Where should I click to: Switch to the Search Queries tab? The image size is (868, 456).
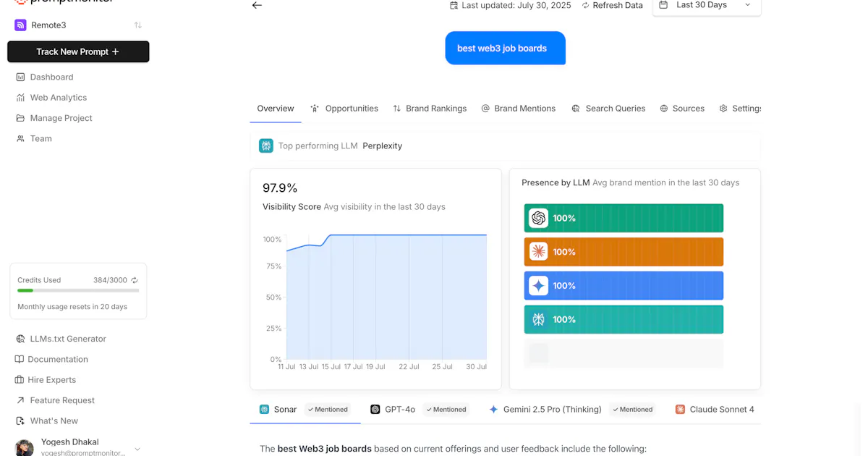[608, 109]
